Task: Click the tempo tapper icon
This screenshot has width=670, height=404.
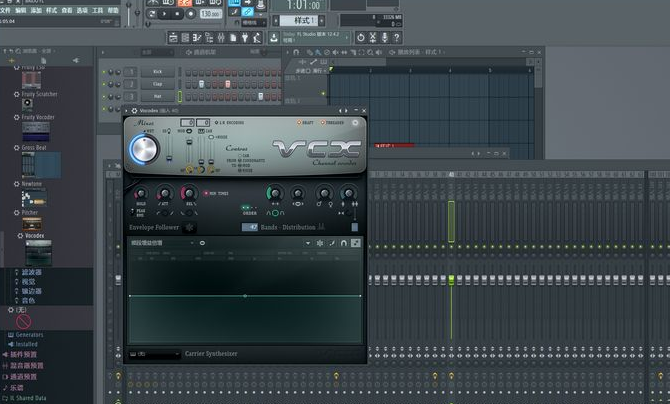Action: (257, 38)
